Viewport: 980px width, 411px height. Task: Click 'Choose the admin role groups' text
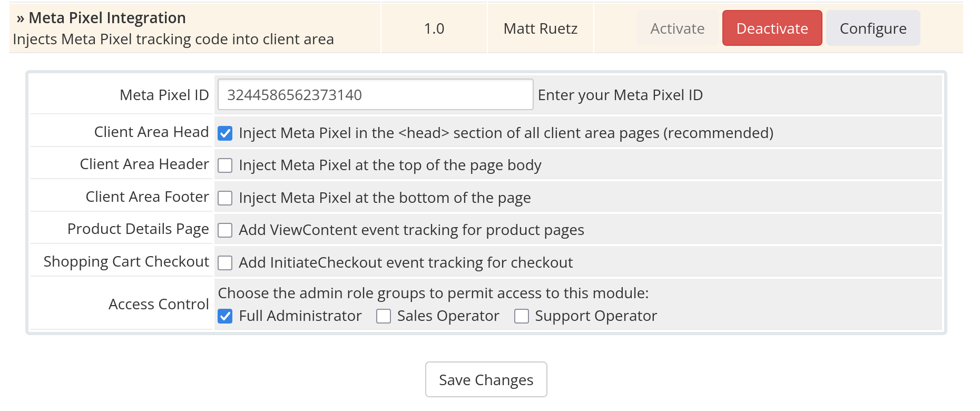(x=434, y=293)
